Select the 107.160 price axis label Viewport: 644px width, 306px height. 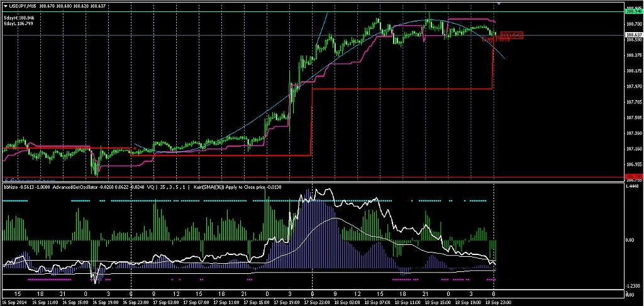click(x=634, y=149)
